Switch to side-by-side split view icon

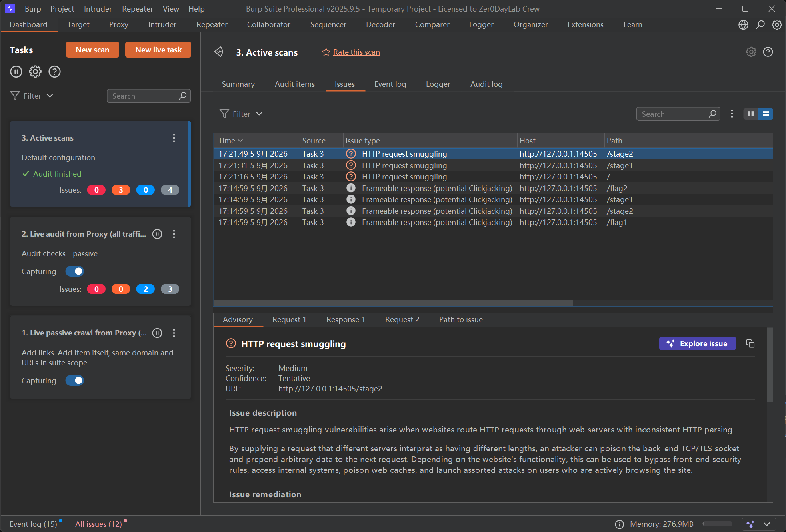point(751,114)
